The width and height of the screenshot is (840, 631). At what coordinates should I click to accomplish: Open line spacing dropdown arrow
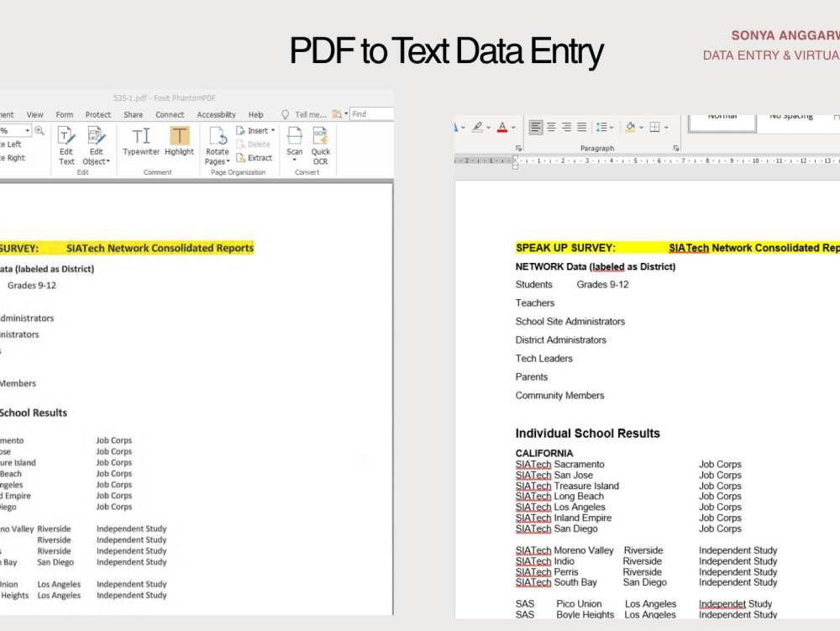(x=612, y=128)
